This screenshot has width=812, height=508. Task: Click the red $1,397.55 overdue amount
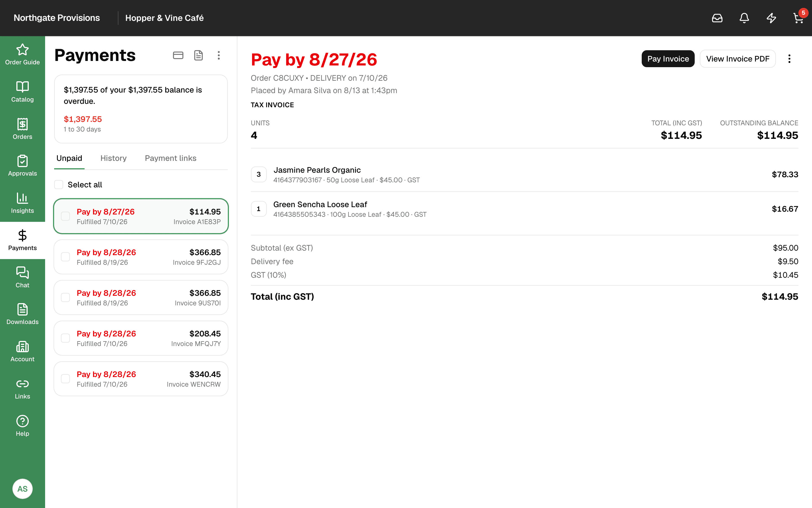click(x=83, y=119)
